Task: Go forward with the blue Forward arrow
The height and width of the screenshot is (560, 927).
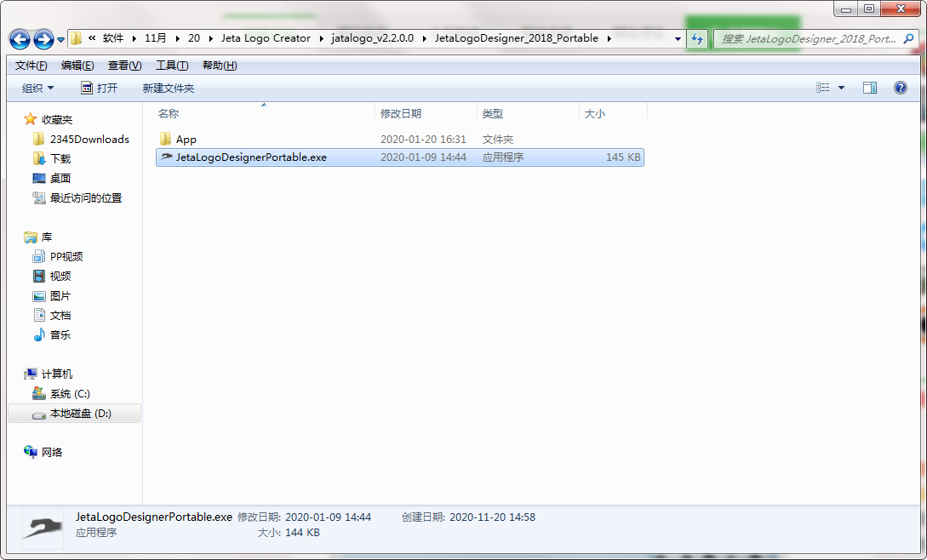Action: pos(43,40)
